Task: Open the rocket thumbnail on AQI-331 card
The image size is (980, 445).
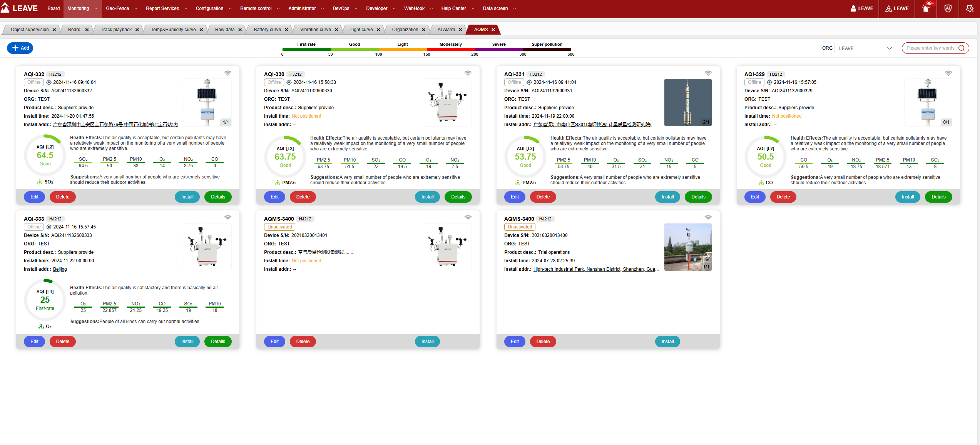Action: (687, 102)
